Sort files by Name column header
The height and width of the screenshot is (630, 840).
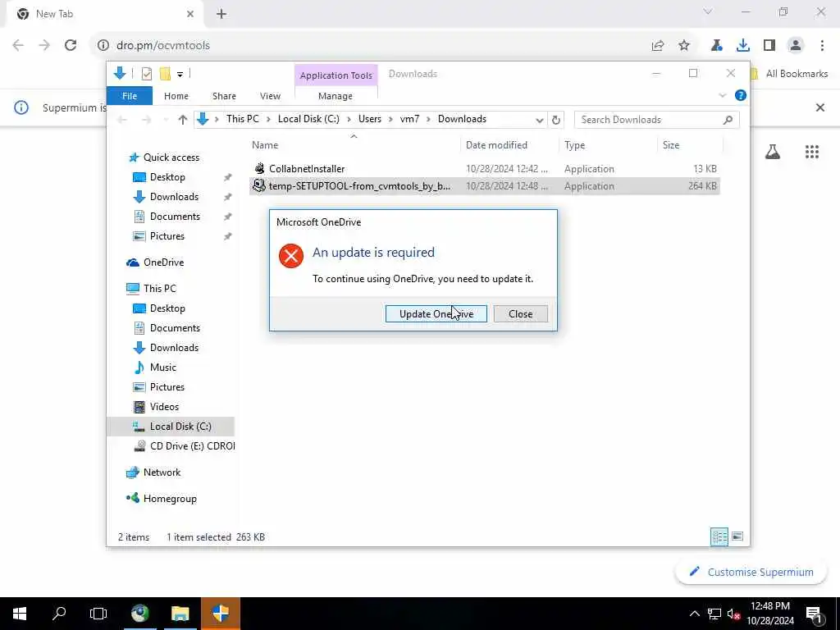354,145
